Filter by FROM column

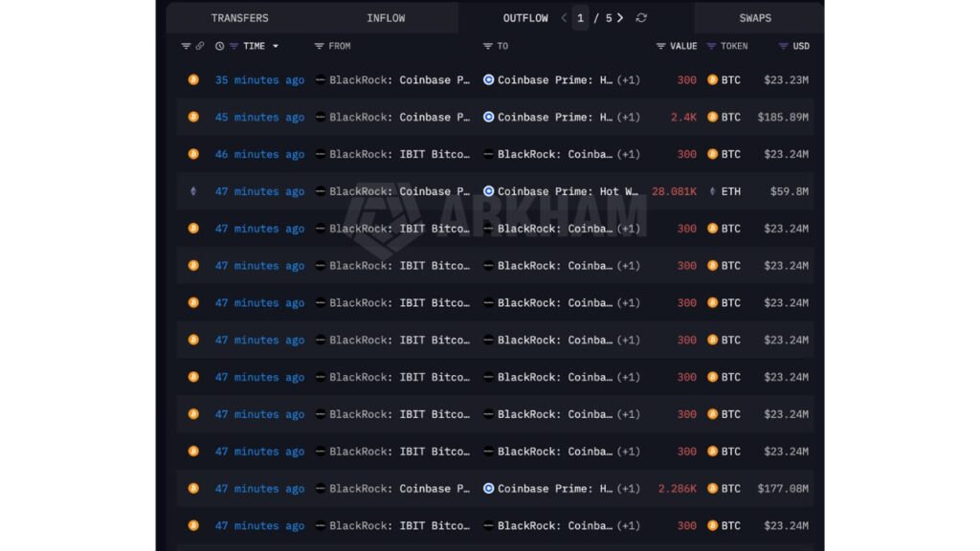coord(320,46)
